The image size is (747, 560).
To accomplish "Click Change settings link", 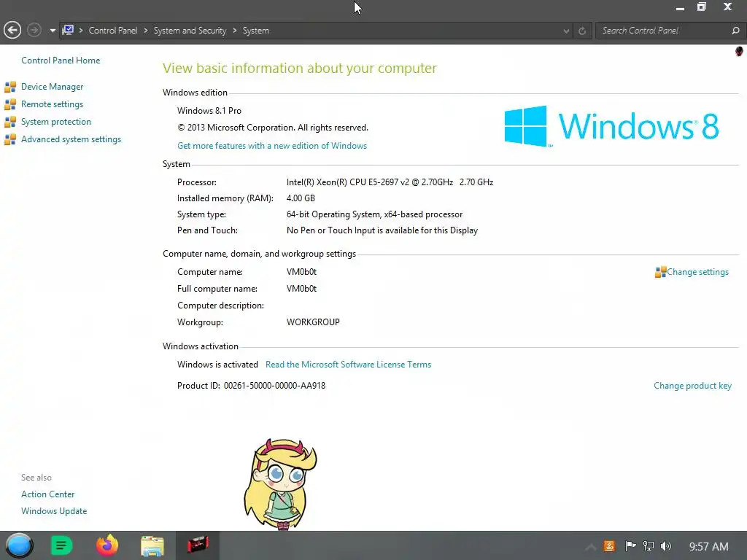I will [697, 272].
